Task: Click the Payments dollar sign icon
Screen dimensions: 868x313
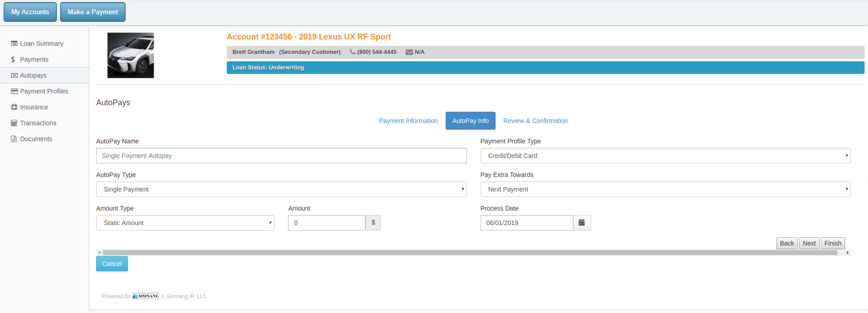Action: [13, 59]
